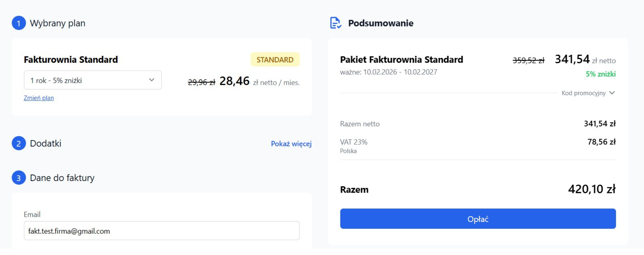Open the billing period dropdown showing 1 rok

(x=93, y=80)
